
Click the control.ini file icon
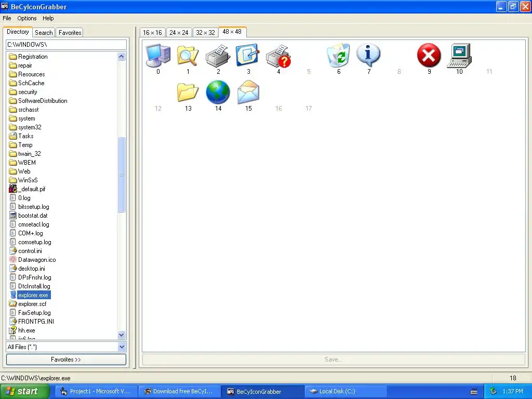click(x=13, y=250)
